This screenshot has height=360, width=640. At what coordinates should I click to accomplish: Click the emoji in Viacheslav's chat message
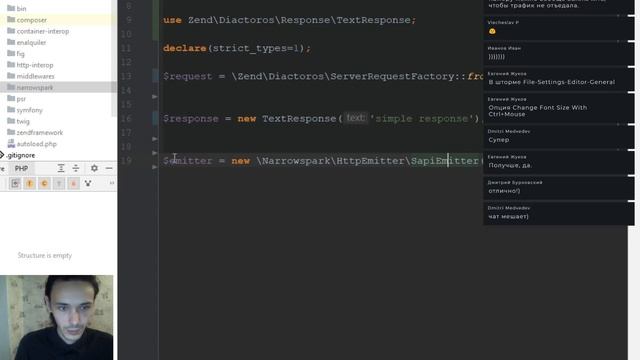(492, 31)
